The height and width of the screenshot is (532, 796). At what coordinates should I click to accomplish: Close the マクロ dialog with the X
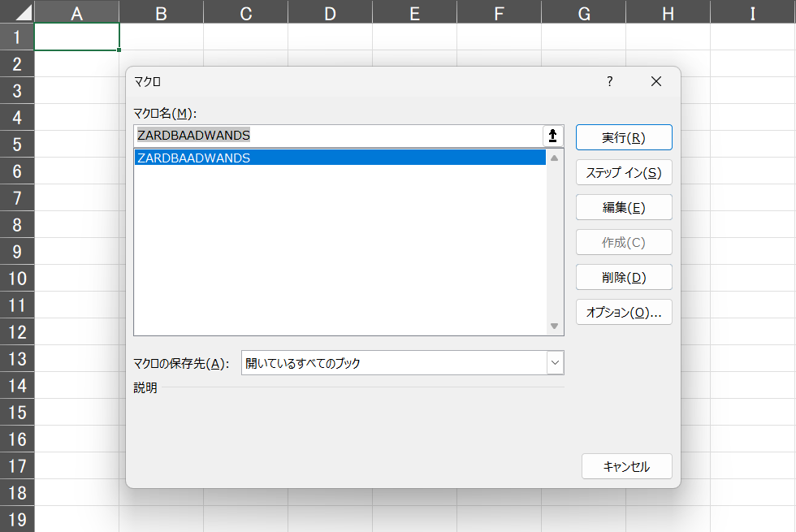click(x=656, y=81)
